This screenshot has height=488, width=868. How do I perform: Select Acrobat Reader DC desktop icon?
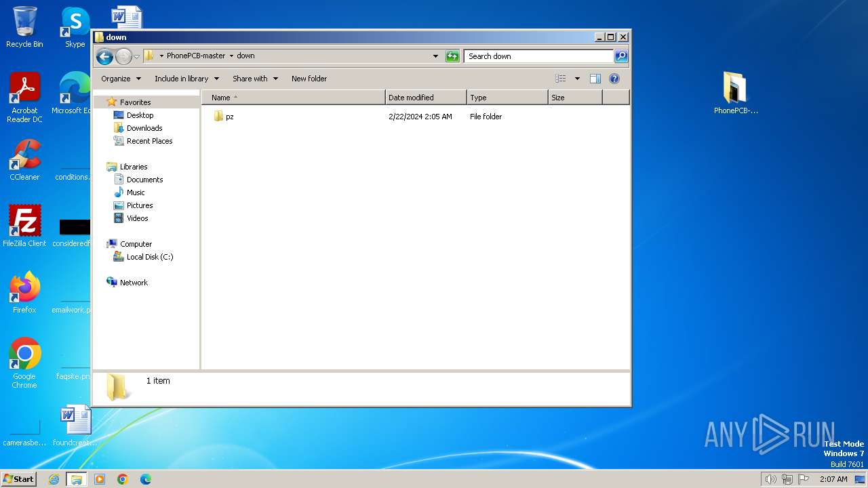[24, 98]
